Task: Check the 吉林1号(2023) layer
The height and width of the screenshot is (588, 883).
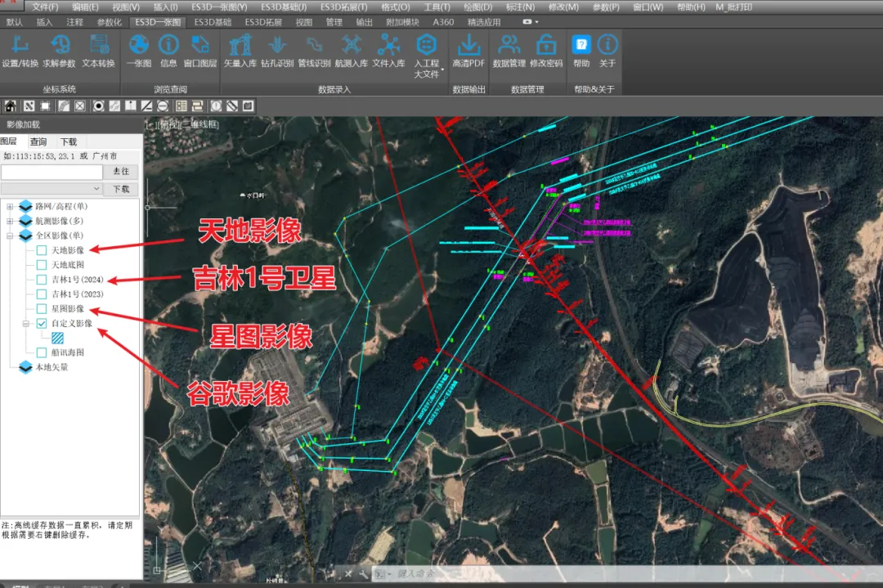Action: [42, 294]
